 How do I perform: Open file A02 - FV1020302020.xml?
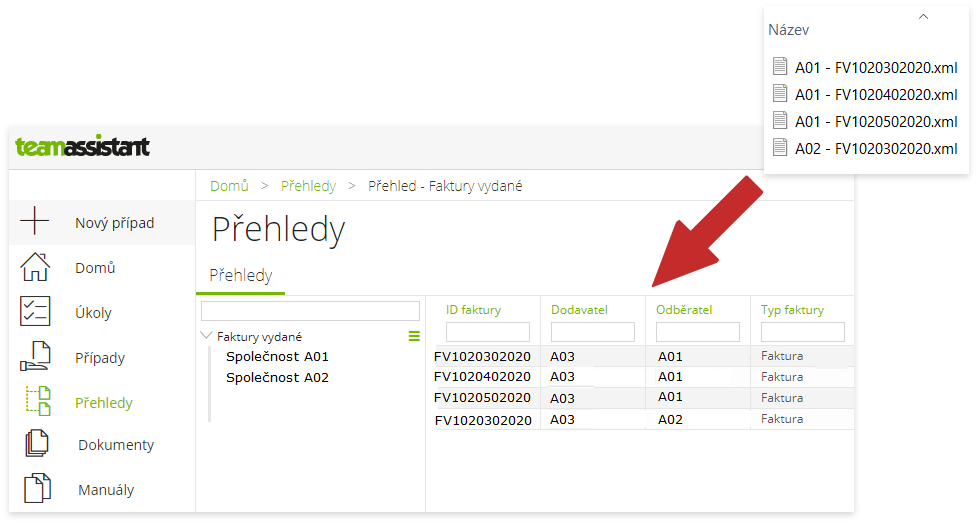pyautogui.click(x=876, y=149)
